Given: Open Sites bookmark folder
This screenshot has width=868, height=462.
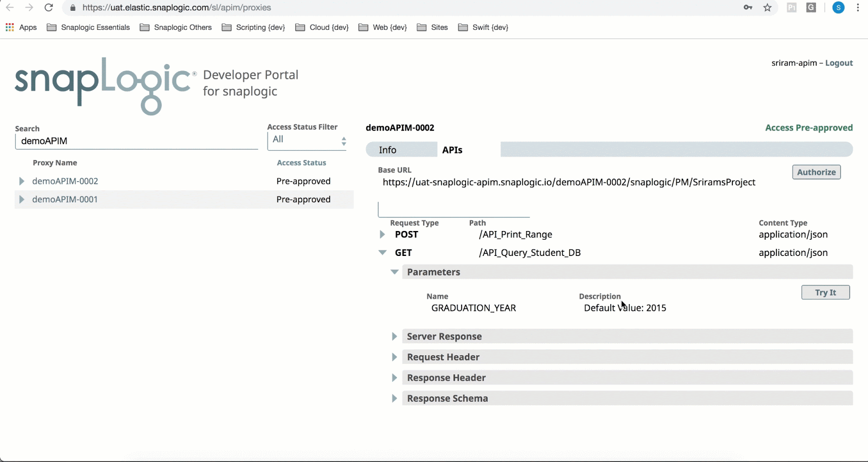Looking at the screenshot, I should [x=432, y=27].
